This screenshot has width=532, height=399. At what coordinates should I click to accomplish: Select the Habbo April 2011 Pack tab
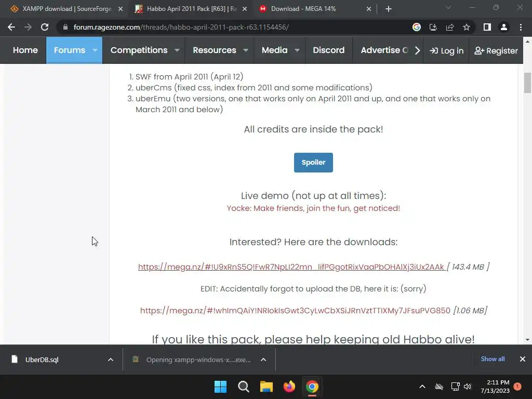[x=191, y=9]
